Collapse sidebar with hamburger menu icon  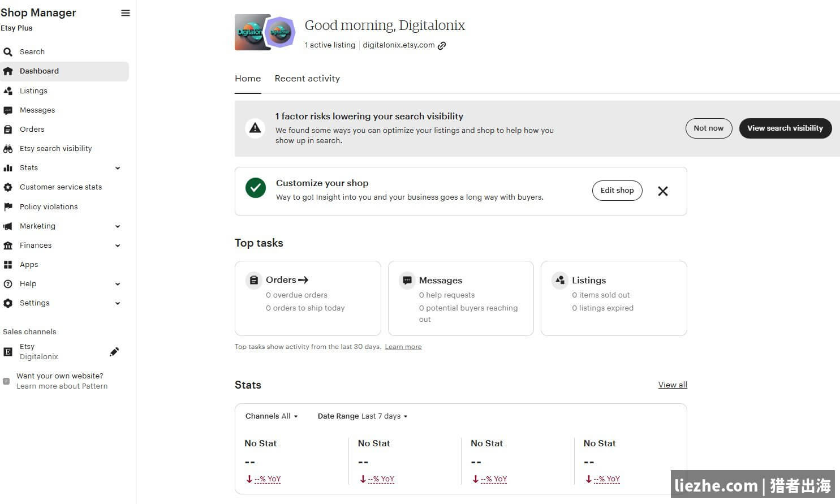click(x=126, y=13)
